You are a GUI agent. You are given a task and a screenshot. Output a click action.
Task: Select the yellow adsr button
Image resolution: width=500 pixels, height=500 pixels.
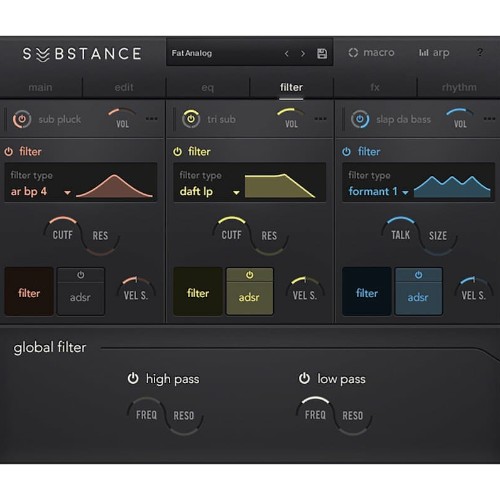click(249, 298)
